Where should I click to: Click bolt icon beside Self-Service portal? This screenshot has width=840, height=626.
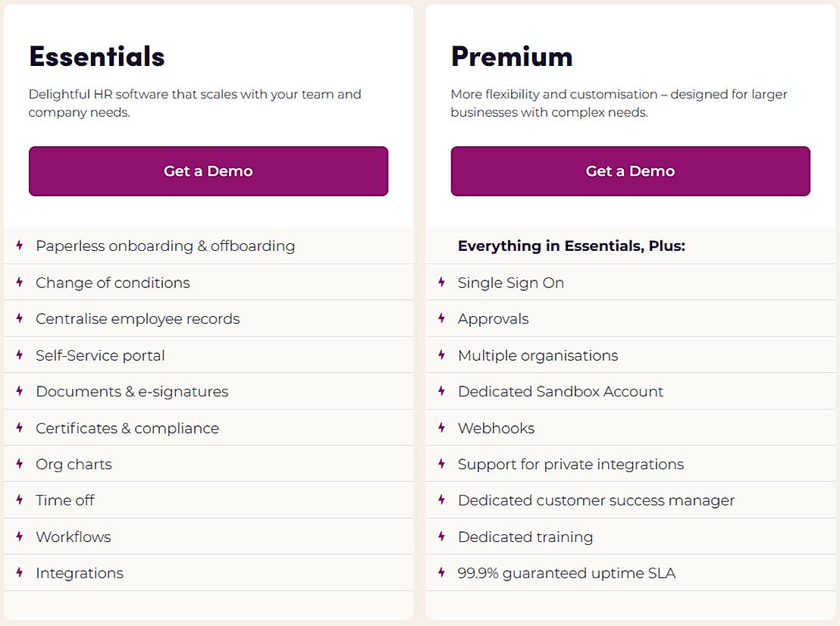20,355
